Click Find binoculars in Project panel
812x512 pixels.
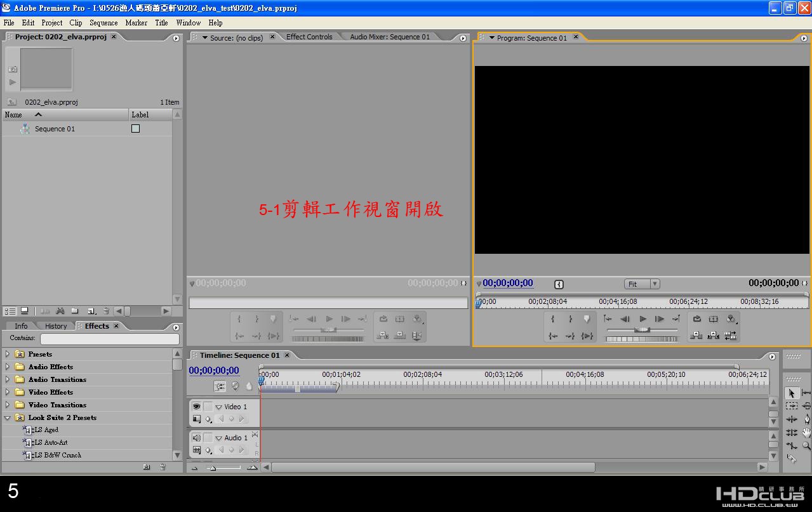coord(60,311)
